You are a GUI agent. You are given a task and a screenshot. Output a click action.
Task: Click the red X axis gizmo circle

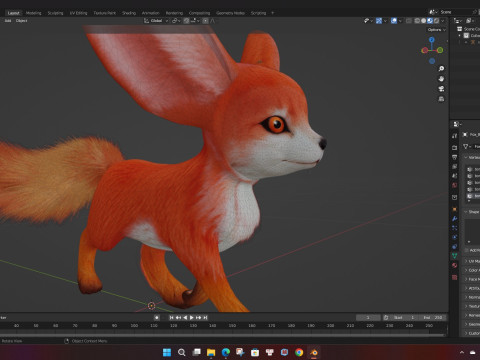424,50
